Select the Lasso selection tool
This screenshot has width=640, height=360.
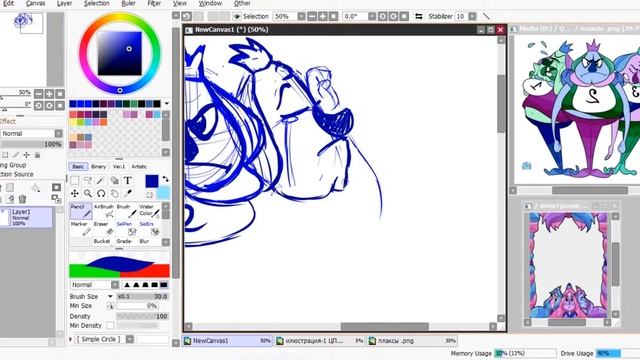tap(88, 180)
